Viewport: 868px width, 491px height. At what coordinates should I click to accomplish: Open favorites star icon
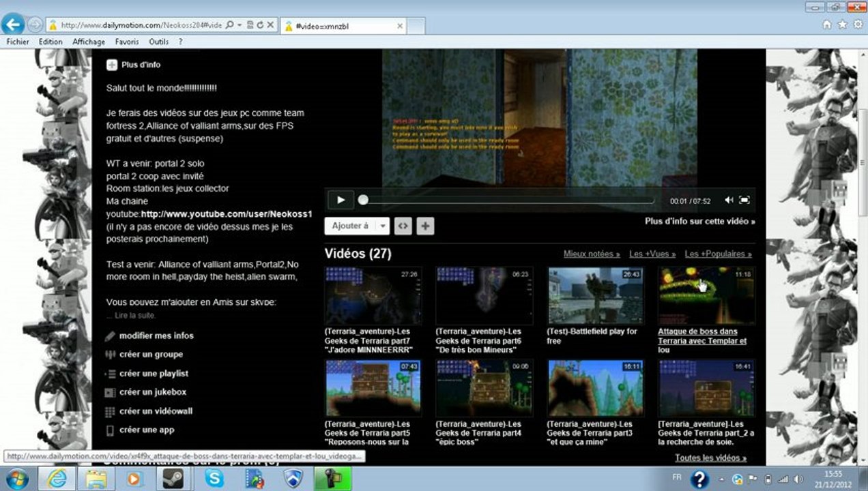click(842, 25)
